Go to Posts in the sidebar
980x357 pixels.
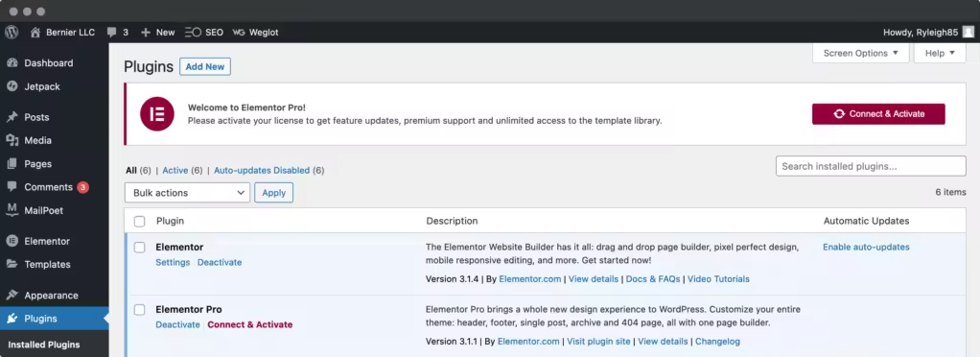pyautogui.click(x=36, y=117)
